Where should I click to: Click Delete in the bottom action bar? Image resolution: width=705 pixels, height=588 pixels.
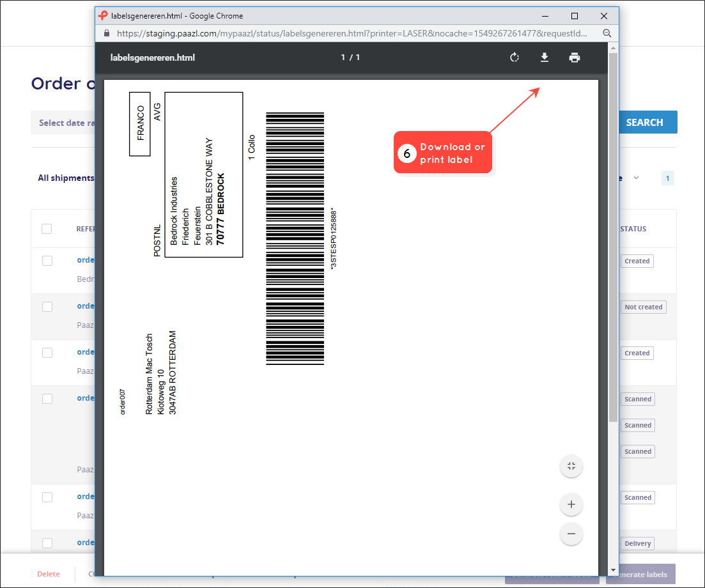(x=49, y=574)
